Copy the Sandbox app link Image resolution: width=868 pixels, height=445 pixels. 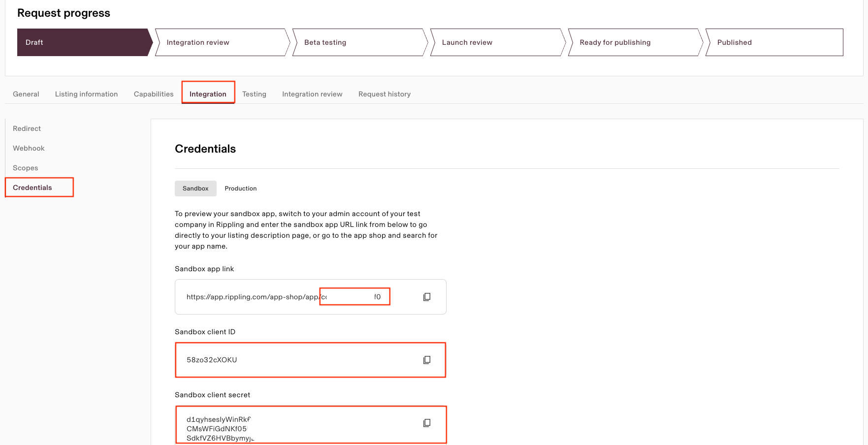(426, 296)
